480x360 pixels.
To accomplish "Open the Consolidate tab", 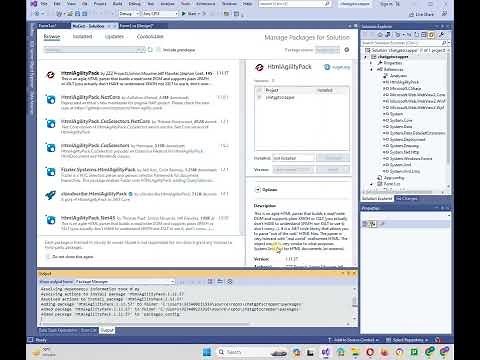I will pyautogui.click(x=150, y=36).
